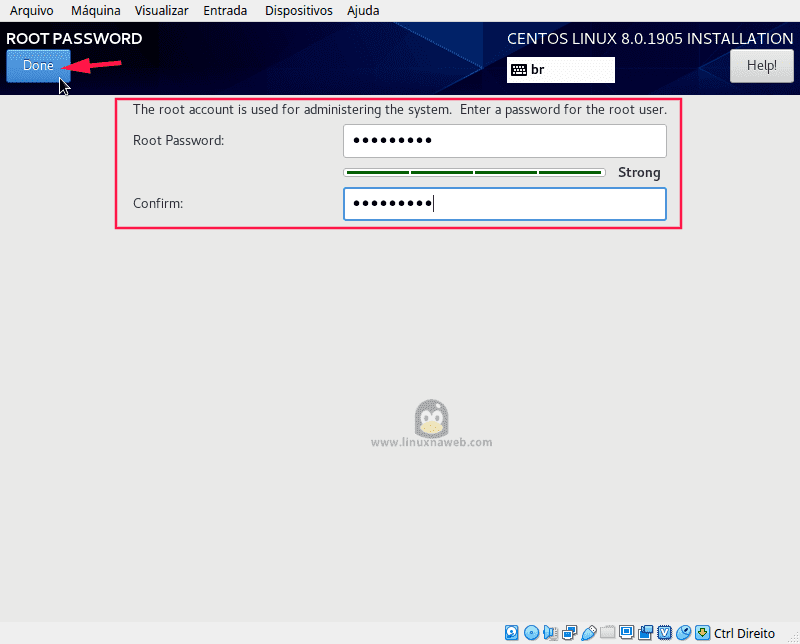The width and height of the screenshot is (800, 644).
Task: Open the Ajuda menu
Action: [x=363, y=11]
